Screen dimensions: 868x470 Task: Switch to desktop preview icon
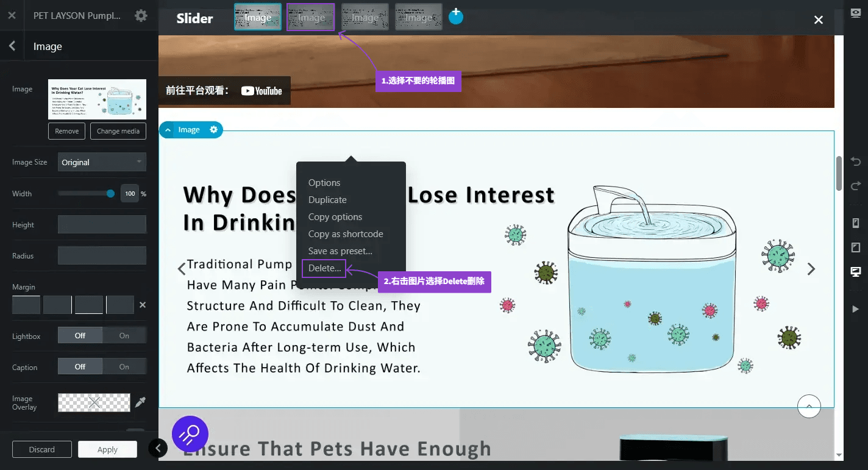(855, 272)
